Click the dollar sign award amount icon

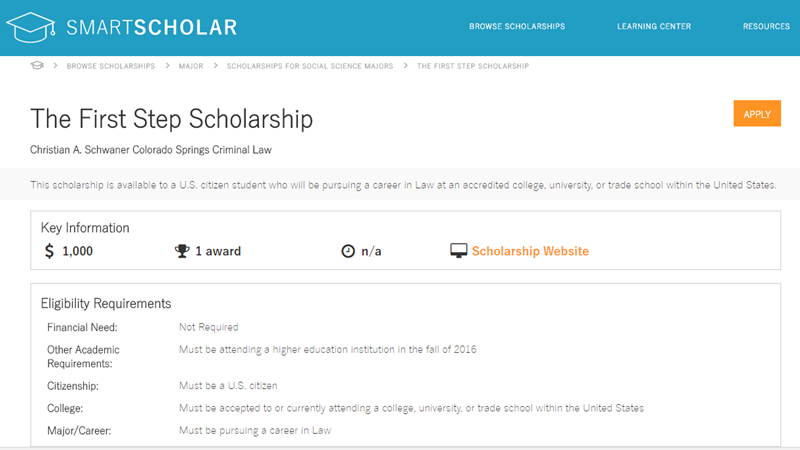(x=50, y=251)
